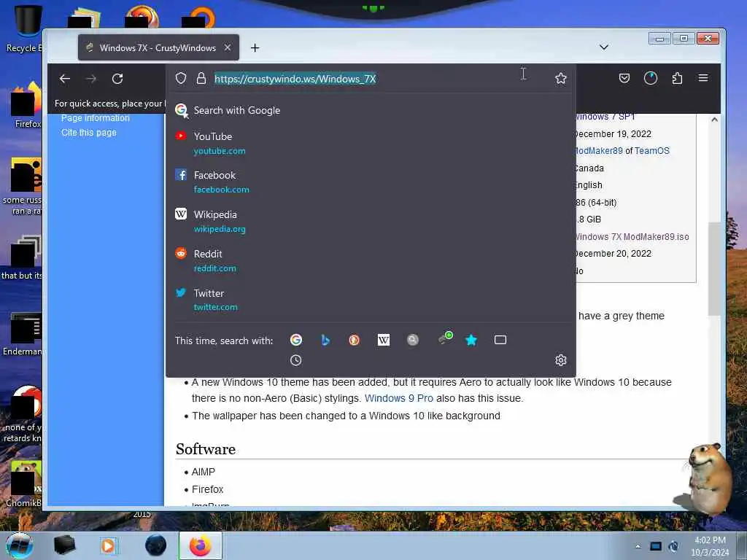Image resolution: width=747 pixels, height=560 pixels.
Task: Open search settings gear icon
Action: click(x=561, y=360)
